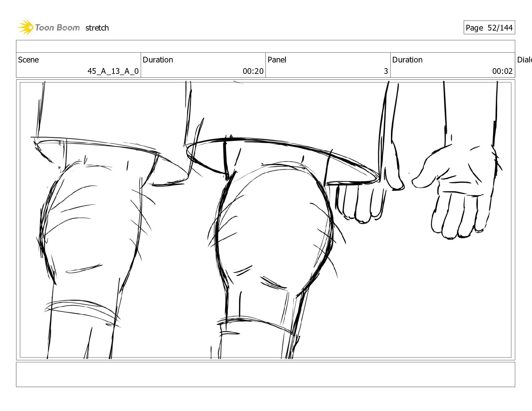Click the open hand drawing in the panel
The height and width of the screenshot is (411, 532).
(x=457, y=191)
